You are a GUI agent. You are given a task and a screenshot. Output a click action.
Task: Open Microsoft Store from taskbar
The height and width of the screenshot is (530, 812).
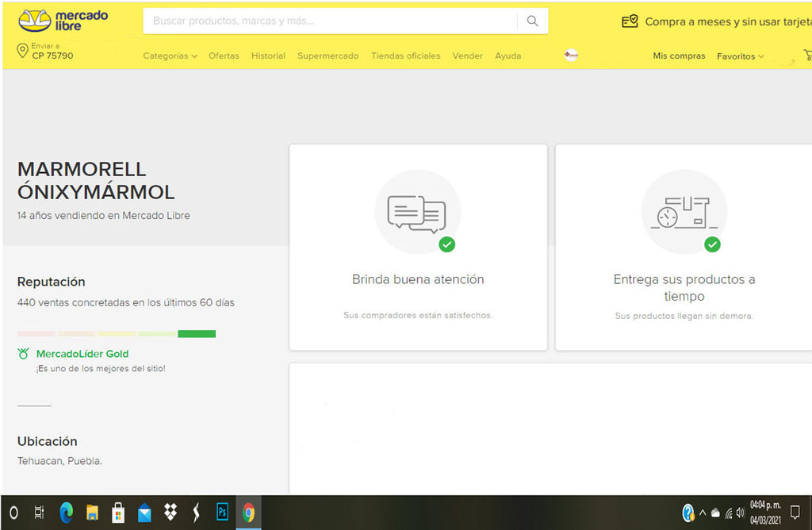118,513
